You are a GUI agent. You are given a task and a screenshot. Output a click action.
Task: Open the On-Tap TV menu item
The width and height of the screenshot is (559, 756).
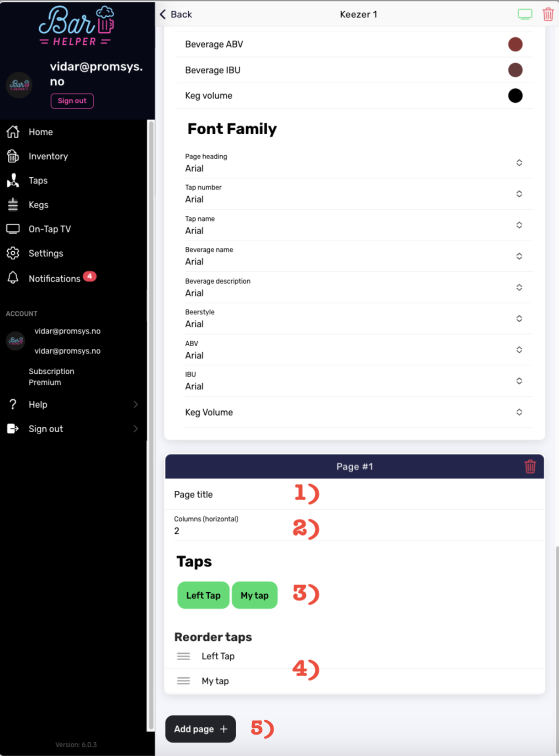[49, 229]
